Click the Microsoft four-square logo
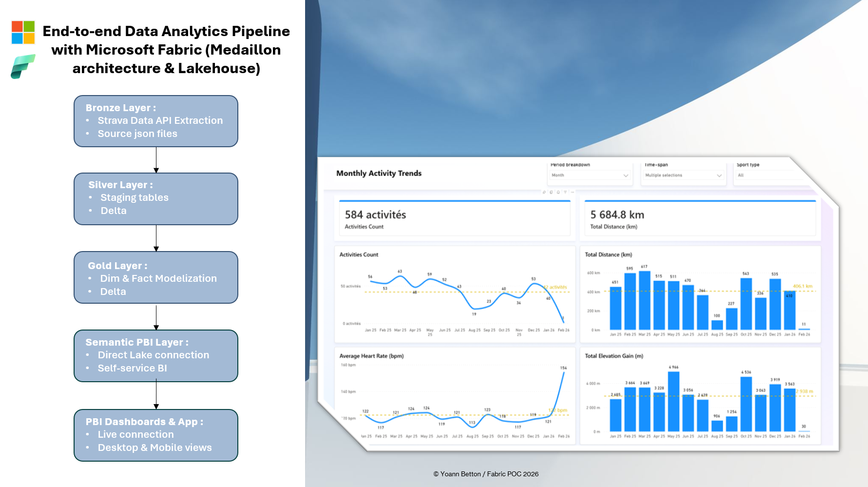The height and width of the screenshot is (487, 868). tap(23, 32)
